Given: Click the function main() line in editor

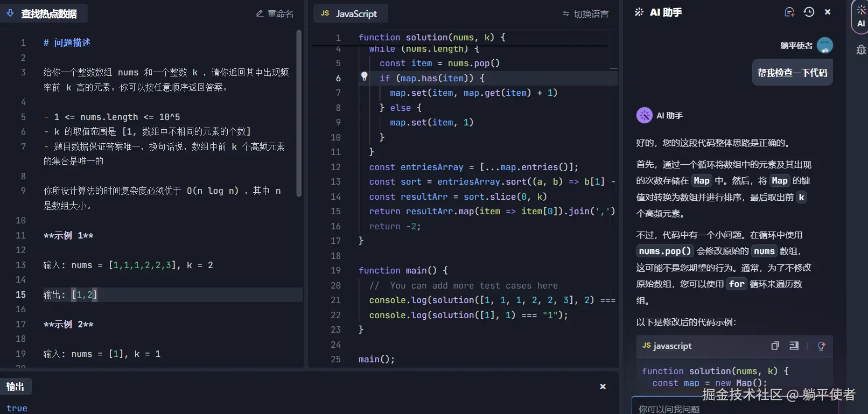Looking at the screenshot, I should click(403, 270).
